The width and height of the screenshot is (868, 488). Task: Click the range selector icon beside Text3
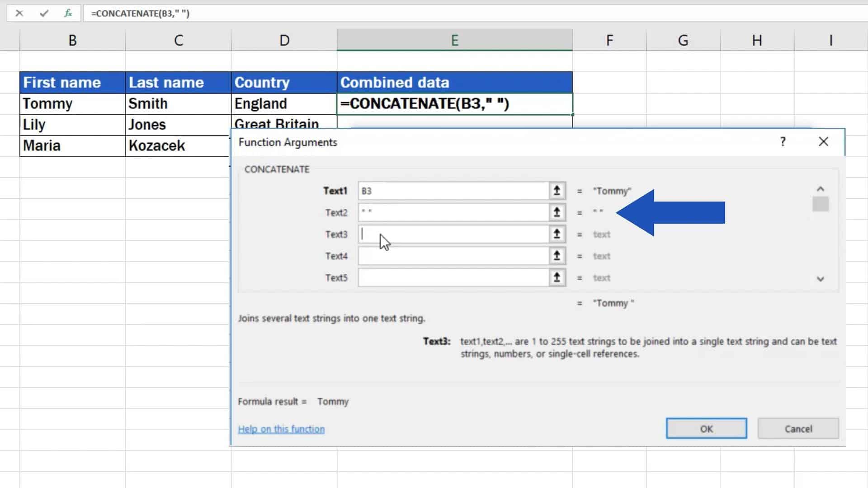[557, 234]
